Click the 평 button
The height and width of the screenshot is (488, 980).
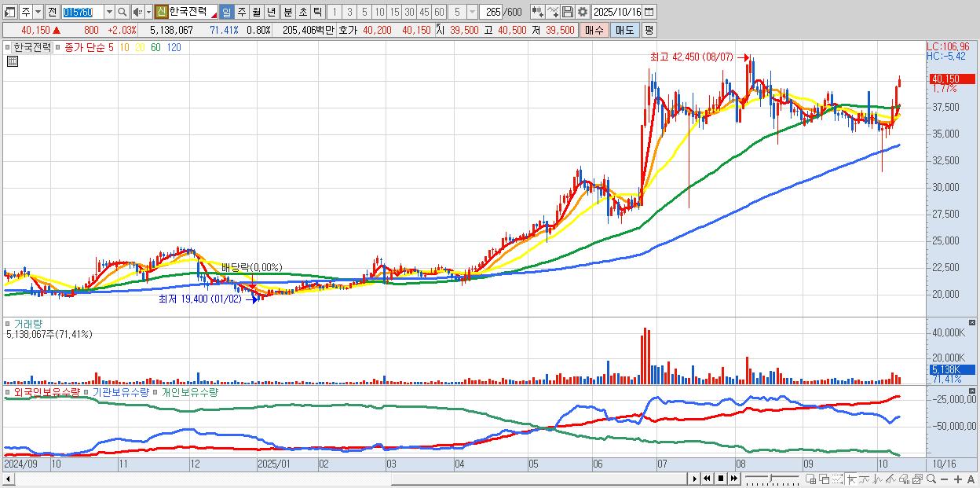coord(649,30)
